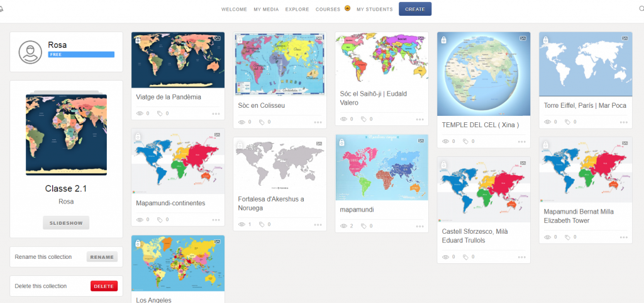The image size is (644, 303).
Task: Click the tag icon on mapamundi card
Action: pos(364,226)
